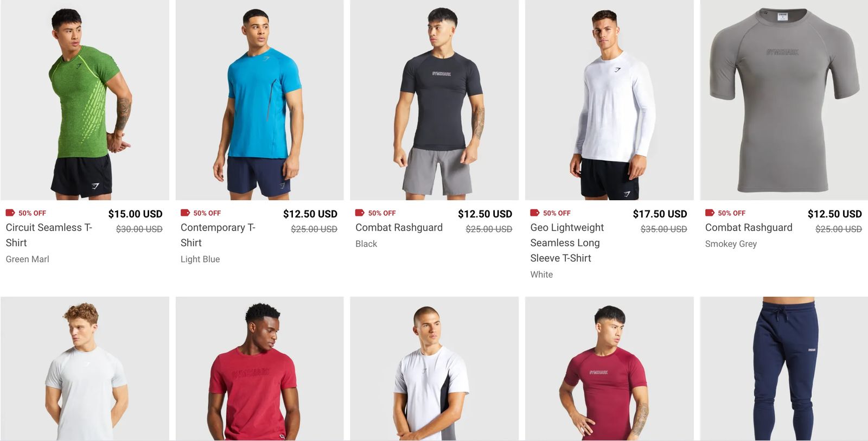View the black Combat Rashguard model photo
Image resolution: width=868 pixels, height=441 pixels.
point(435,100)
